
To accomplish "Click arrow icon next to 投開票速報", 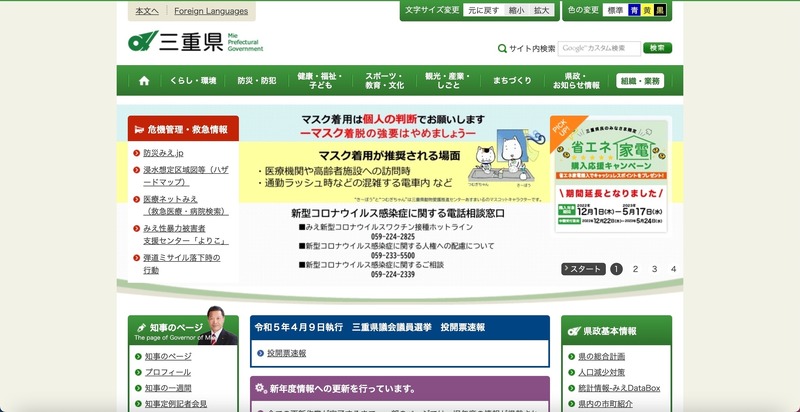I will coord(259,353).
